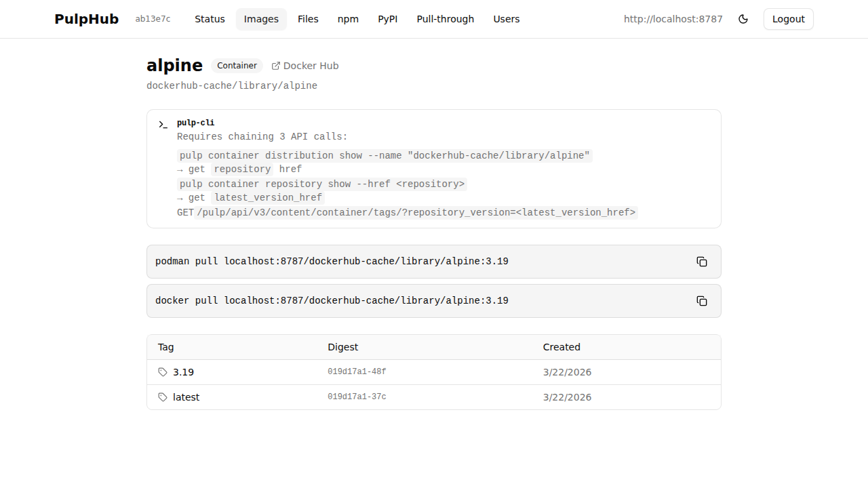Click the terminal icon in the pulp-cli box
The width and height of the screenshot is (868, 488).
163,125
